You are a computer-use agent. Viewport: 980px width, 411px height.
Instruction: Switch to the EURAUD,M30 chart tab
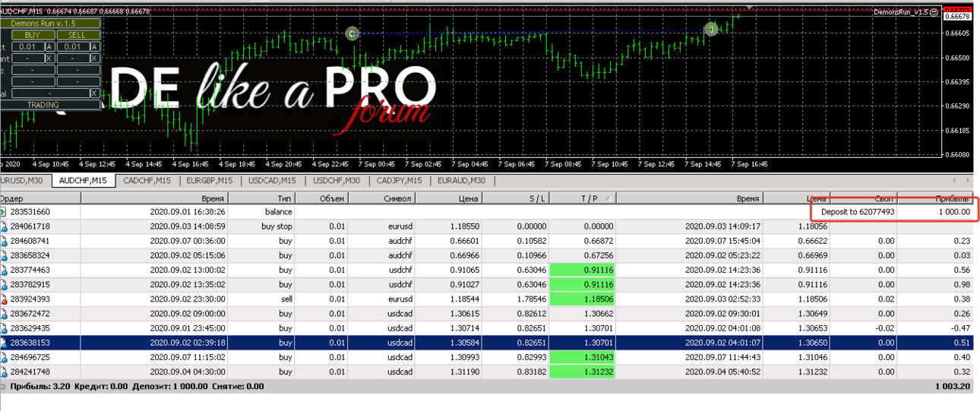462,181
